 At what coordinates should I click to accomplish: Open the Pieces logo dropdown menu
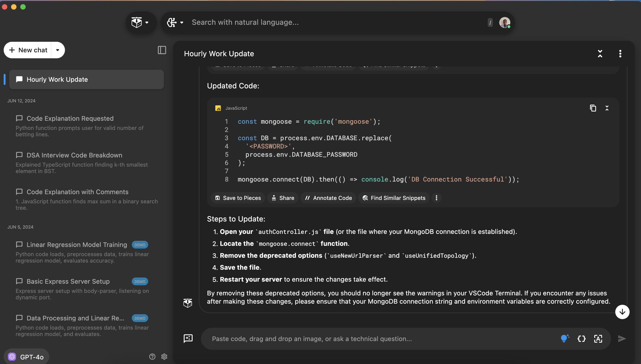(140, 22)
